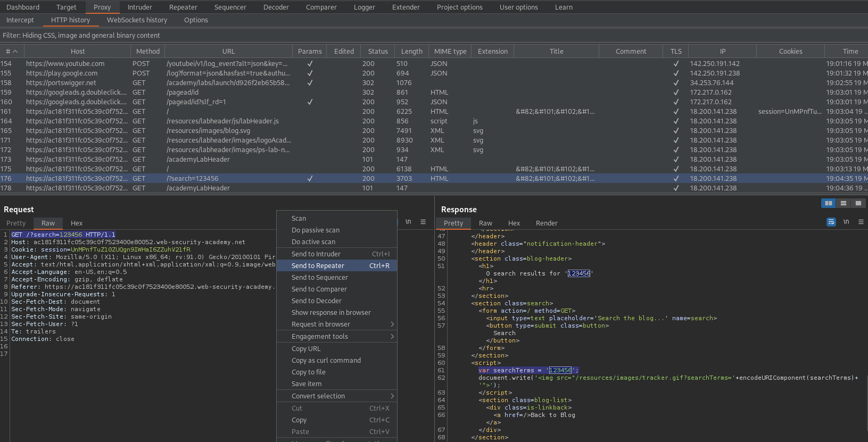
Task: Sort history by Status column
Action: pyautogui.click(x=378, y=51)
